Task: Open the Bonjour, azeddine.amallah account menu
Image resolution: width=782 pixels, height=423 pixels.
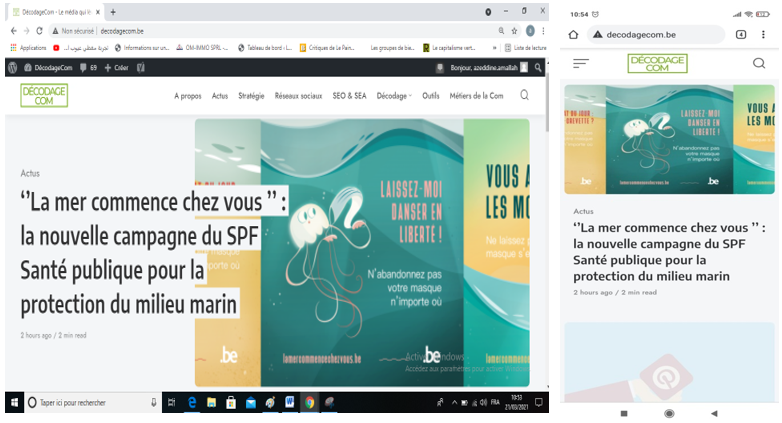Action: click(489, 67)
